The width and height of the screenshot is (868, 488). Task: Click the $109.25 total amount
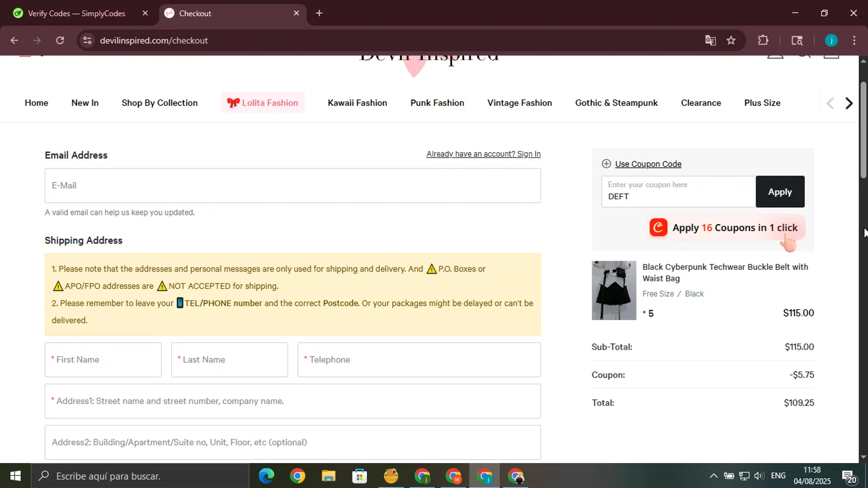click(x=799, y=403)
